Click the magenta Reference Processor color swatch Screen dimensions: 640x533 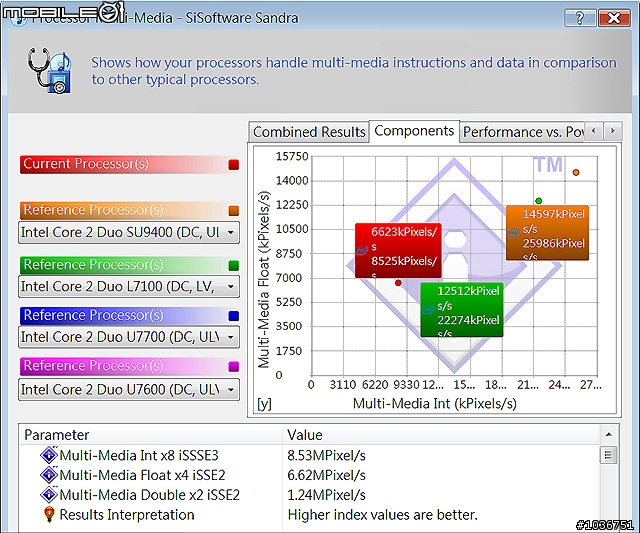tap(233, 366)
